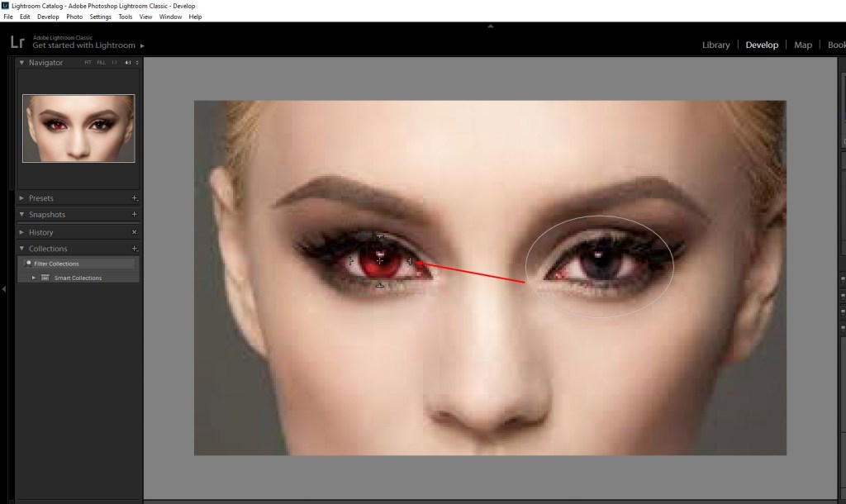Clear history using the X icon
This screenshot has height=504, width=846.
click(135, 232)
